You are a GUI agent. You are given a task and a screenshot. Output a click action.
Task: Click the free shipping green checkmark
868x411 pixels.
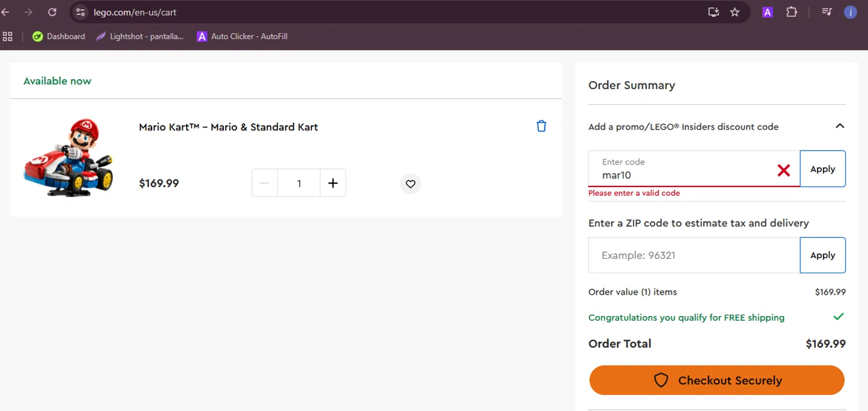click(838, 317)
